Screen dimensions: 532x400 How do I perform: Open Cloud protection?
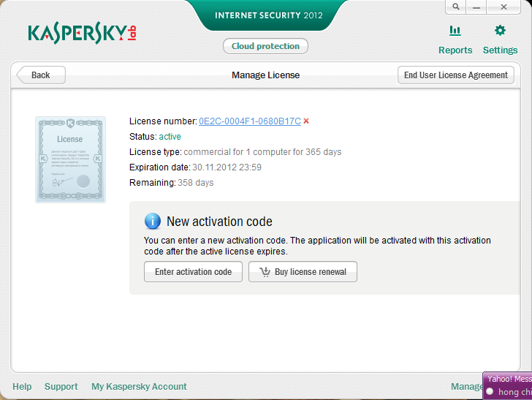click(265, 46)
